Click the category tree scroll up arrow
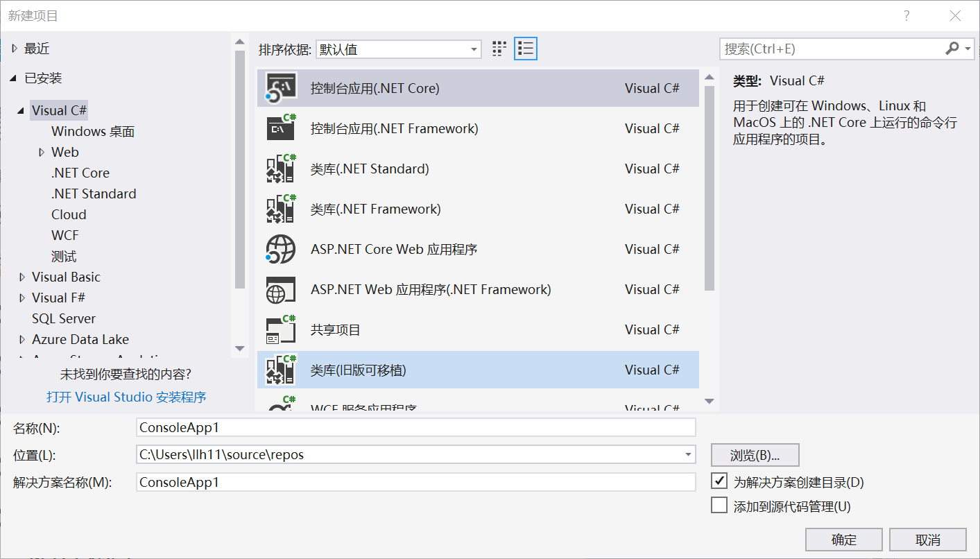This screenshot has height=559, width=980. pyautogui.click(x=240, y=41)
